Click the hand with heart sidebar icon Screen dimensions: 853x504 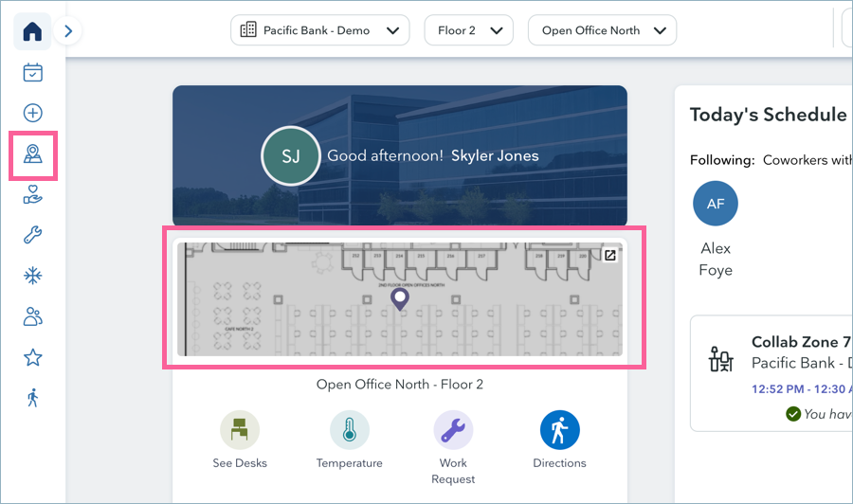(32, 195)
